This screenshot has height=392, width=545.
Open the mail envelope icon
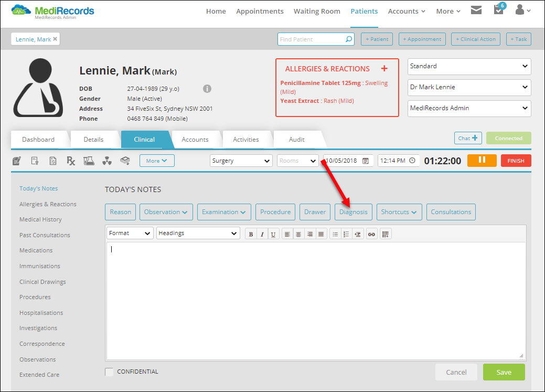pyautogui.click(x=476, y=10)
